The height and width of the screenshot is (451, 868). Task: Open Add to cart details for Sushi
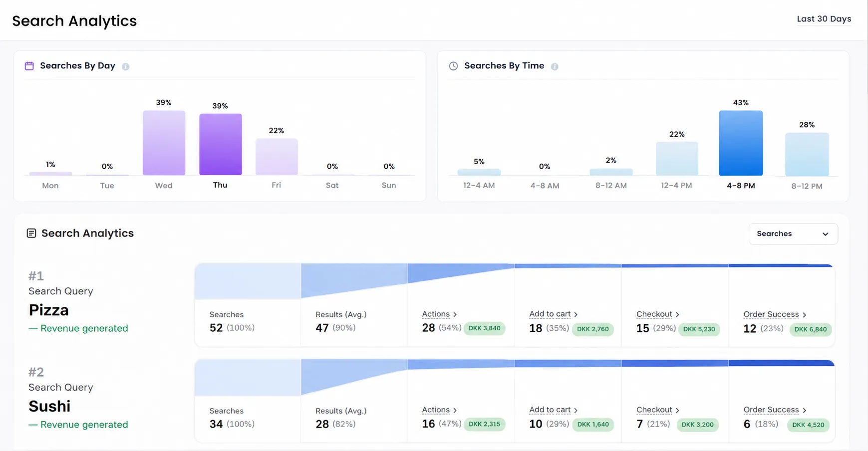point(554,410)
